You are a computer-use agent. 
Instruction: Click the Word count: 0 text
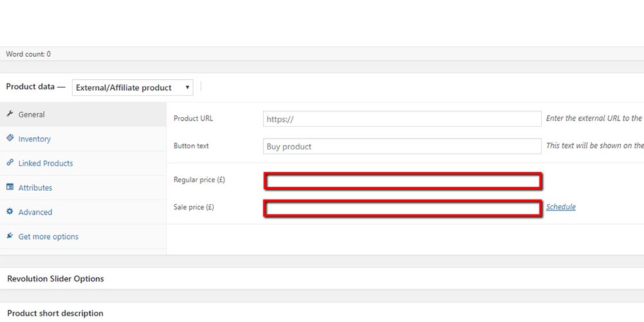tap(28, 54)
